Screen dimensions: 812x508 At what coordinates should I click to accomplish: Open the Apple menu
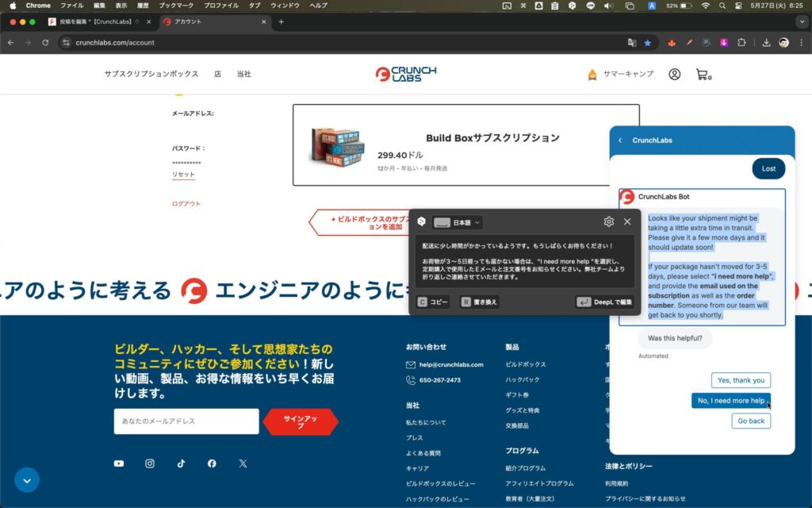click(x=13, y=6)
